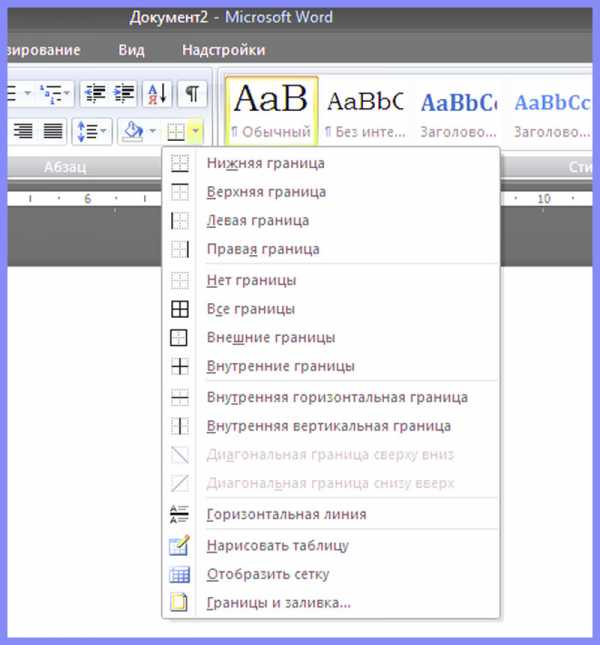Click the Sort (А-Я) icon
The height and width of the screenshot is (645, 600).
[157, 94]
